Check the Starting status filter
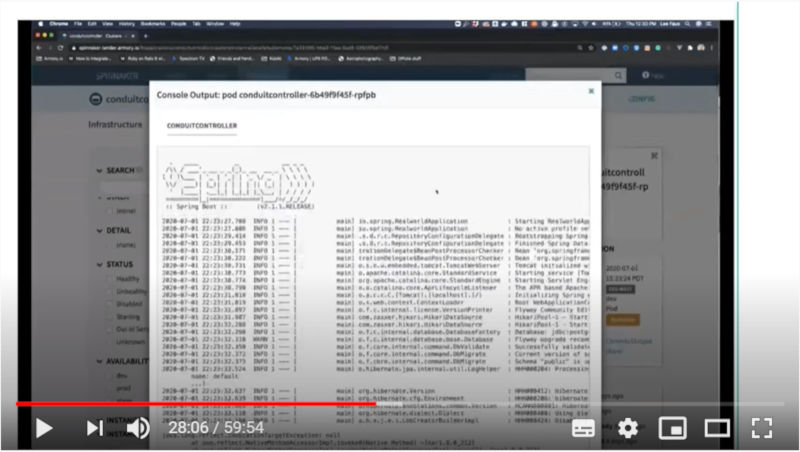 [x=110, y=317]
